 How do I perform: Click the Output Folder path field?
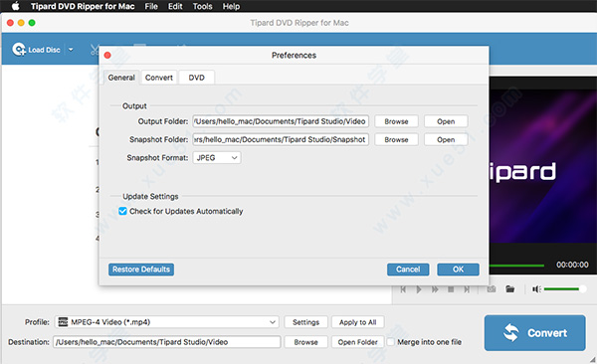coord(281,121)
